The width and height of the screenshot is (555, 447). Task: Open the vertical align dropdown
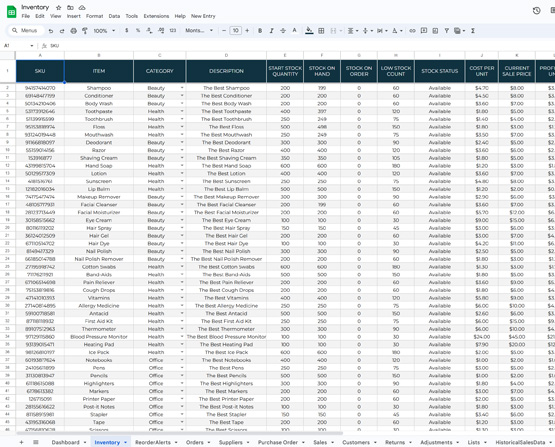tap(367, 31)
